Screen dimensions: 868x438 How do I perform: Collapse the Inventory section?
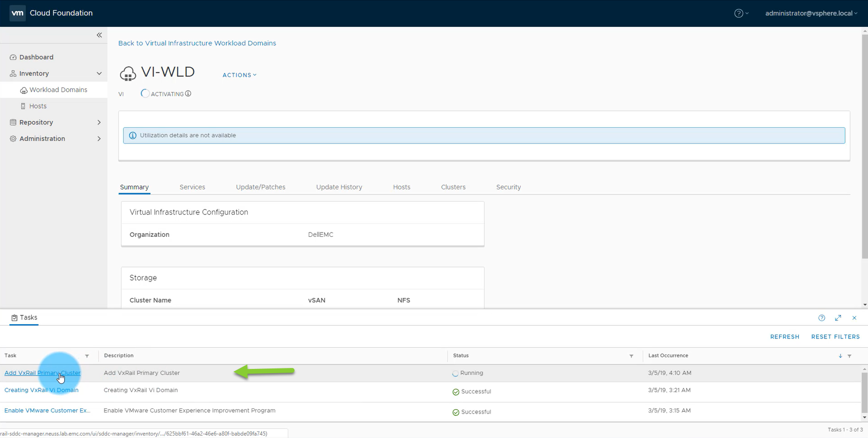point(99,74)
